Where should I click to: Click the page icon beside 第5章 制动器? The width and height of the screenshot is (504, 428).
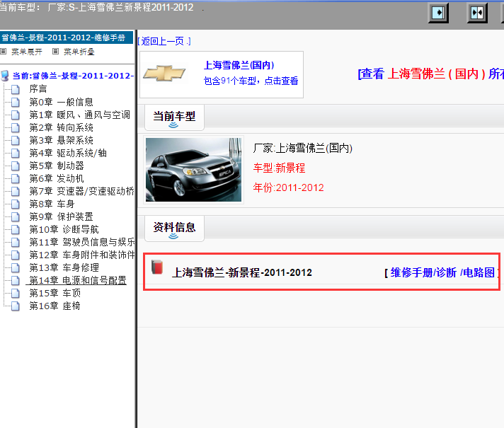pos(15,166)
